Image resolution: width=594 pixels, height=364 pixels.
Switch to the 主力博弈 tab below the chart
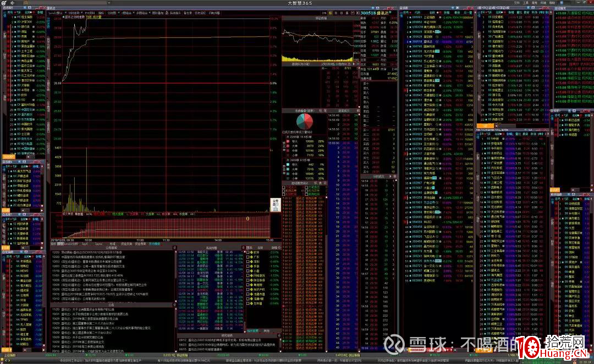pos(154,244)
